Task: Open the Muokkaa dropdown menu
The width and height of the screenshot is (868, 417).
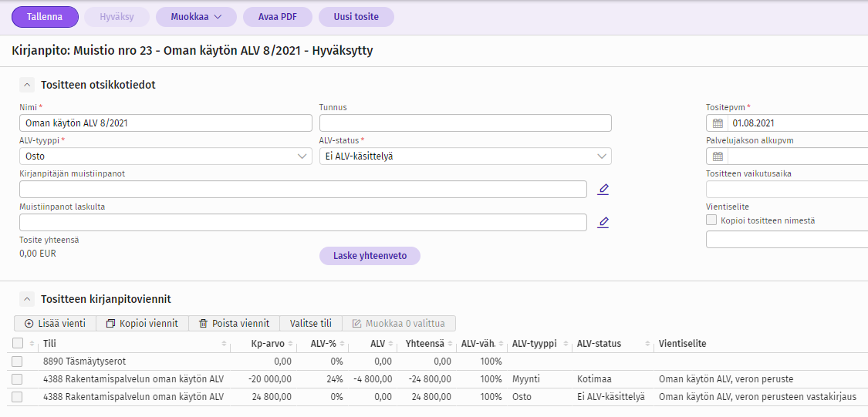Action: pyautogui.click(x=196, y=17)
